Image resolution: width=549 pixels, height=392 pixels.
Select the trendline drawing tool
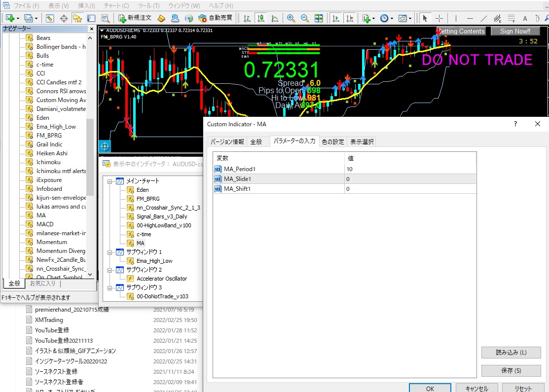coord(483,18)
